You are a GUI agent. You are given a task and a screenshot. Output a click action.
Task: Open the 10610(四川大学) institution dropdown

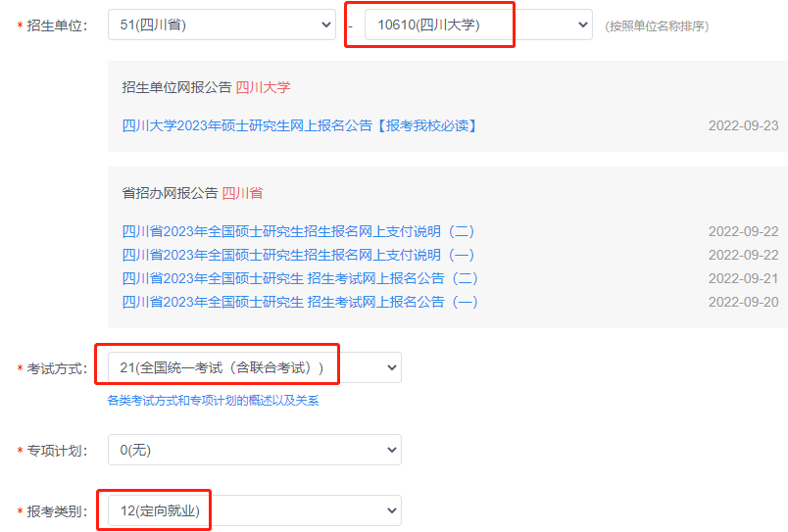[x=478, y=24]
